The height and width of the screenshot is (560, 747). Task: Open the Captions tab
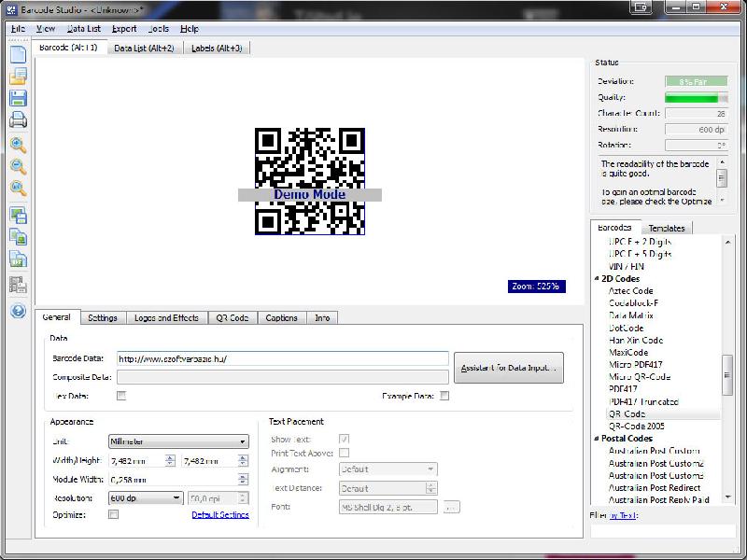[x=282, y=318]
